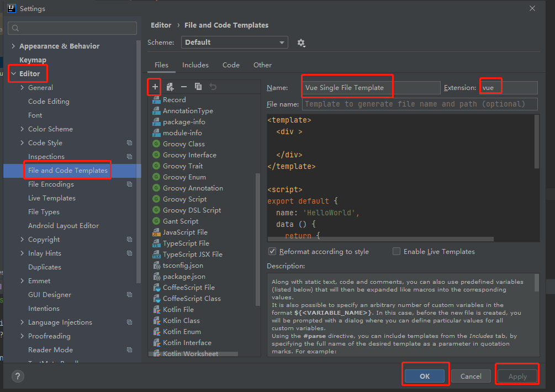This screenshot has height=392, width=555.
Task: Click the search magnifier icon in Settings
Action: pyautogui.click(x=15, y=28)
